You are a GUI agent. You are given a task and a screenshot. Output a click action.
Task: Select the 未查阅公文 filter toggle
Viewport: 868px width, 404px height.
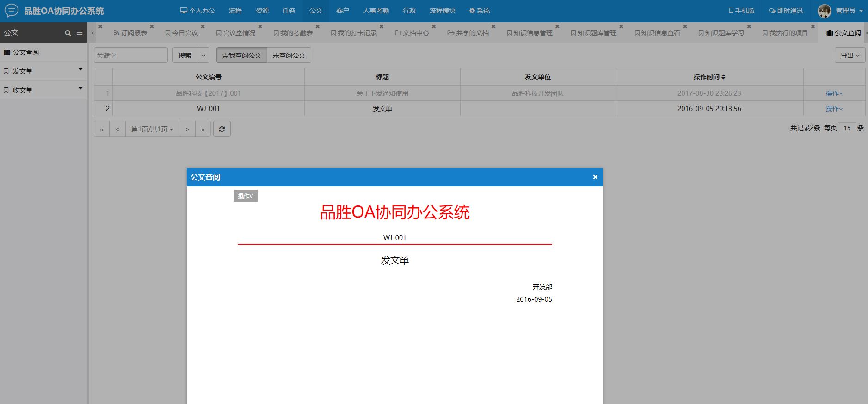(289, 56)
